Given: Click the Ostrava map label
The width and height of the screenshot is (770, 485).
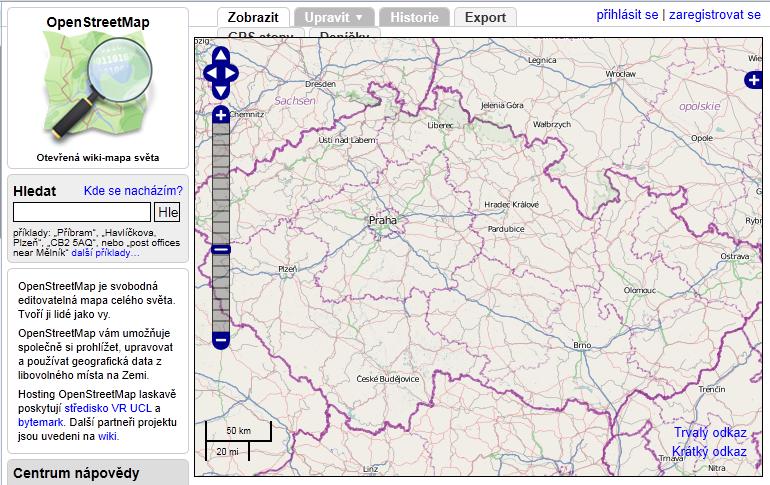Looking at the screenshot, I should (735, 256).
